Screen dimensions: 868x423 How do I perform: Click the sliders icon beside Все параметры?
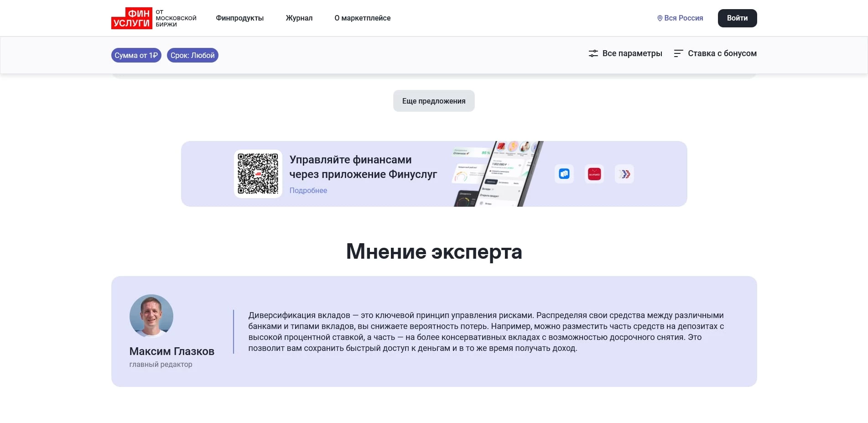[593, 53]
